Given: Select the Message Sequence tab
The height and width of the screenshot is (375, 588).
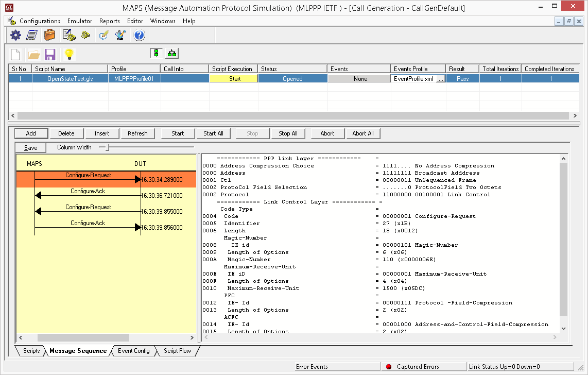Looking at the screenshot, I should pos(78,351).
